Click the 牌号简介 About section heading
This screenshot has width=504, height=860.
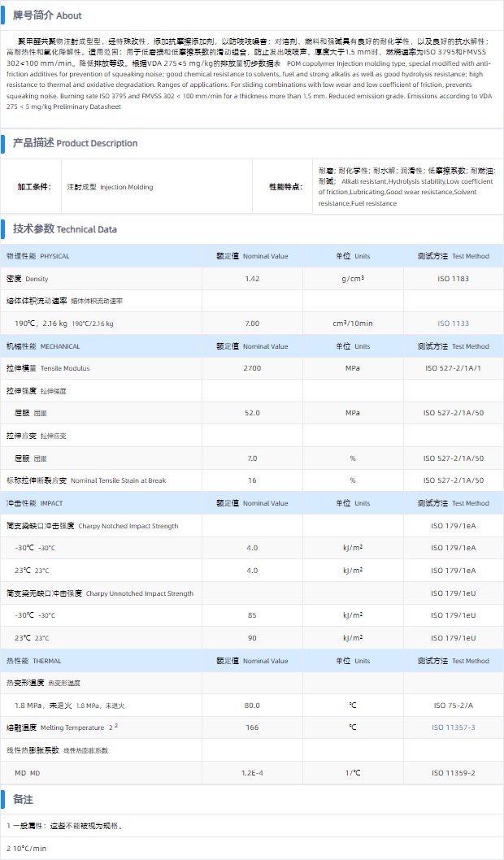coord(47,16)
